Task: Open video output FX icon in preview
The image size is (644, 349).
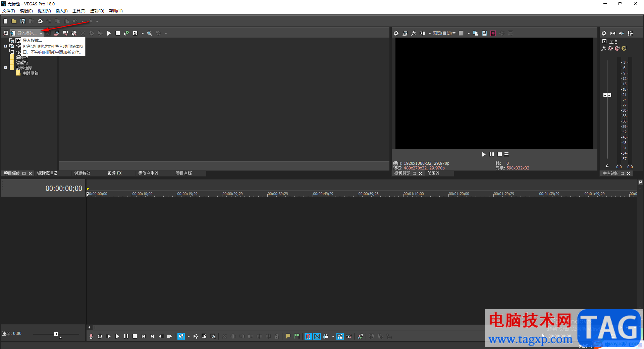Action: pos(414,33)
